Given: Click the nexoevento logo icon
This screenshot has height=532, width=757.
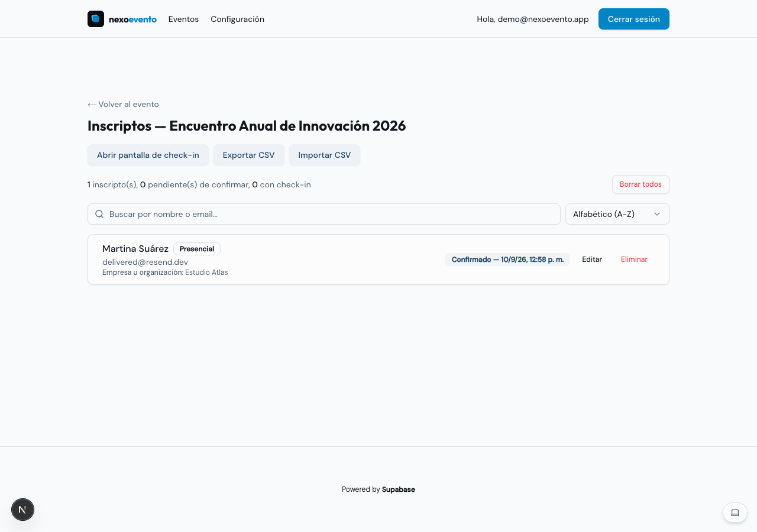Looking at the screenshot, I should 96,19.
